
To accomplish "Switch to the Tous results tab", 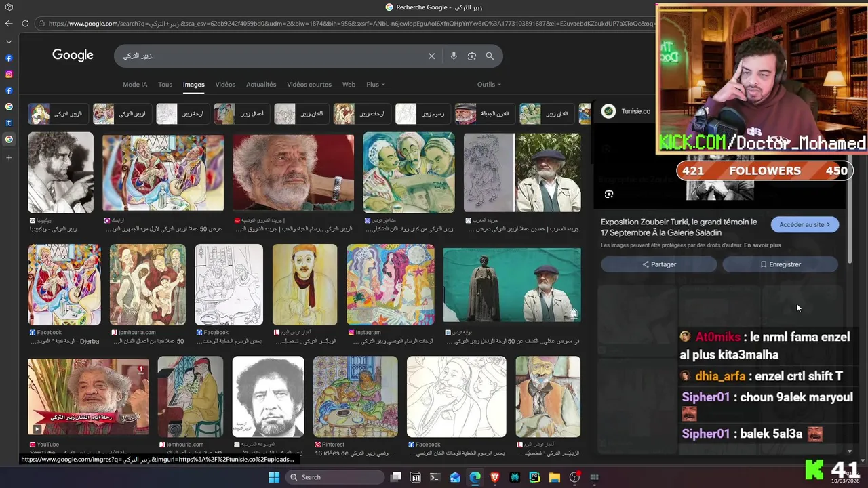I will (165, 85).
